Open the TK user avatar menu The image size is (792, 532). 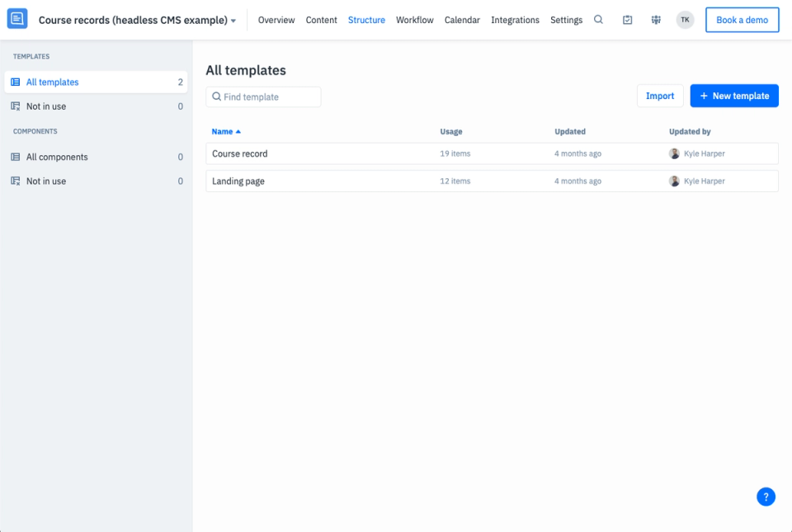click(x=685, y=20)
